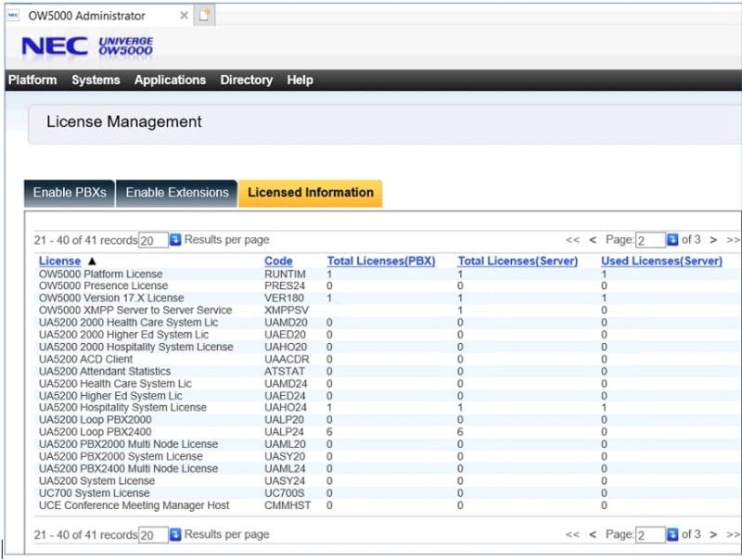Switch to Enable PBXs tab
The image size is (742, 560).
pyautogui.click(x=70, y=193)
